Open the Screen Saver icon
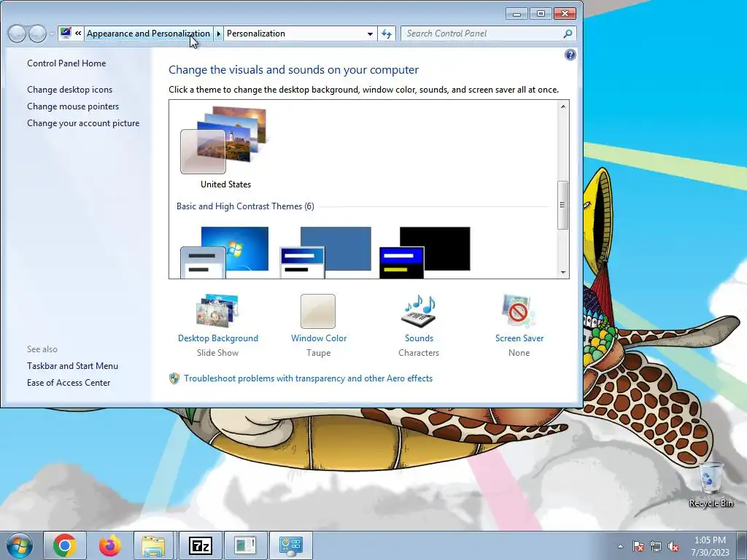Image resolution: width=747 pixels, height=560 pixels. 519,311
